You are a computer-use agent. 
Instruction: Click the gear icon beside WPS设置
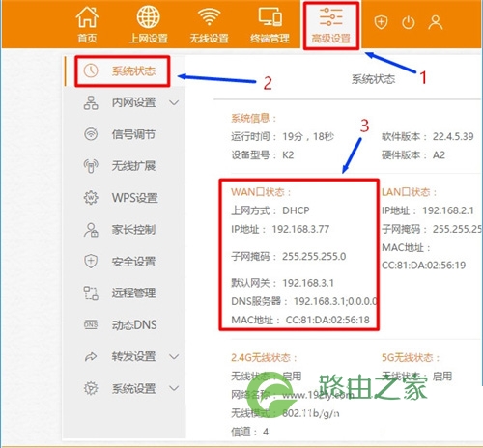tap(91, 197)
